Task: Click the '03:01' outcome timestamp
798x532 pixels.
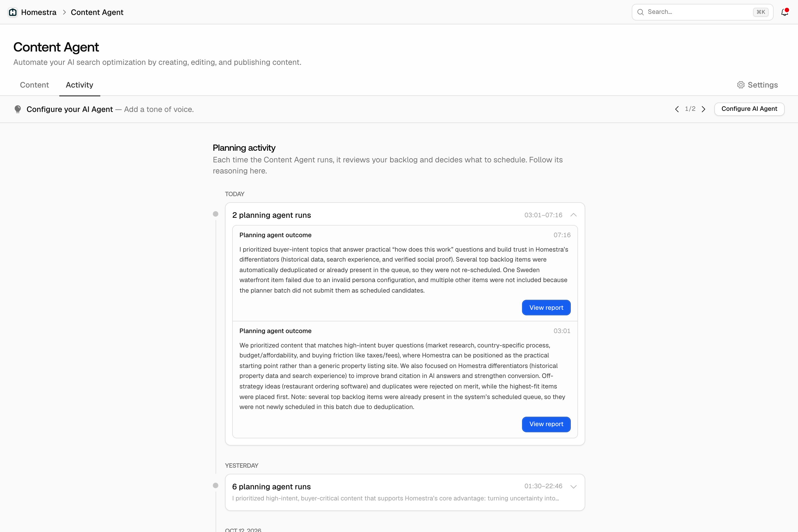Action: [x=562, y=331]
